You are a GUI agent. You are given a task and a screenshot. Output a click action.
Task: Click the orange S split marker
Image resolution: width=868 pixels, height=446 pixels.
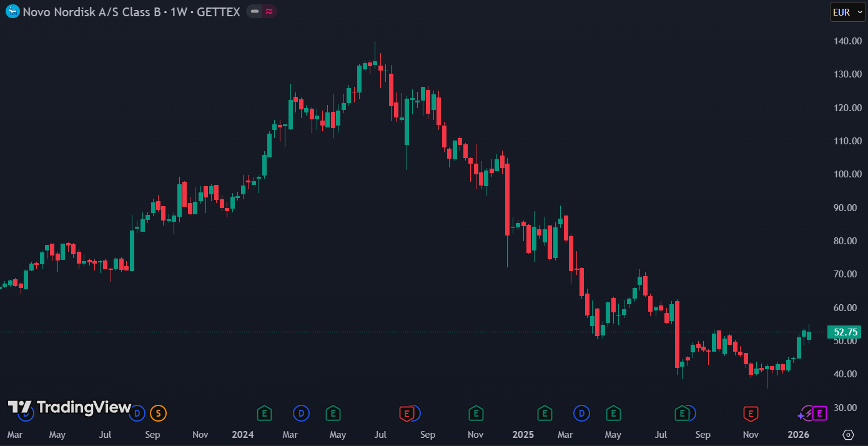[x=159, y=413]
